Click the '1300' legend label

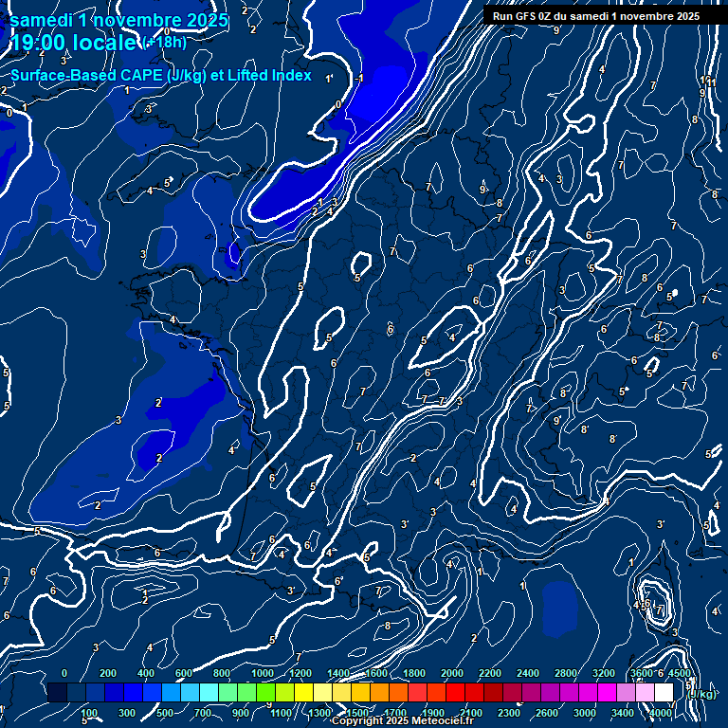click(x=319, y=713)
